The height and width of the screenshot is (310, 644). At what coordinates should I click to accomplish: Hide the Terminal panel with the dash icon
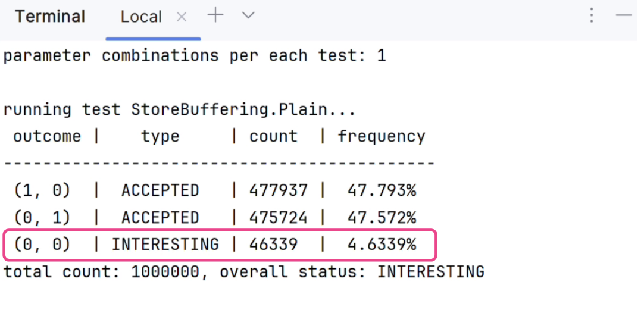(x=624, y=16)
